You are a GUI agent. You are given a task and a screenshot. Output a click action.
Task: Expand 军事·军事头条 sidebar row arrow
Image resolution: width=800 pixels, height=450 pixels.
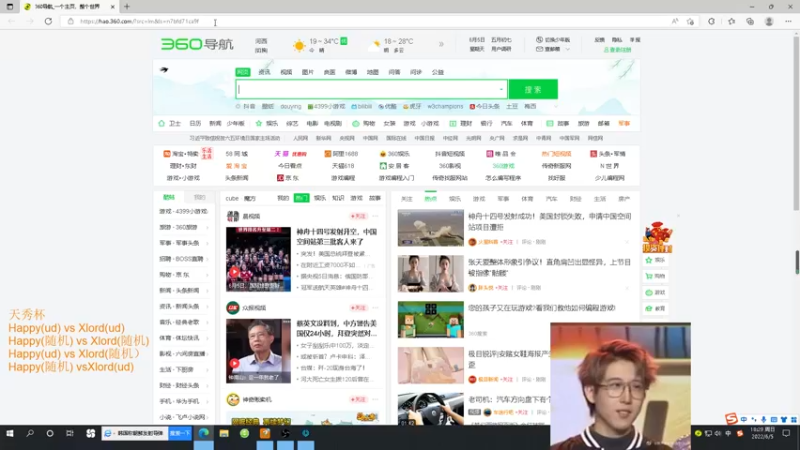pyautogui.click(x=207, y=243)
